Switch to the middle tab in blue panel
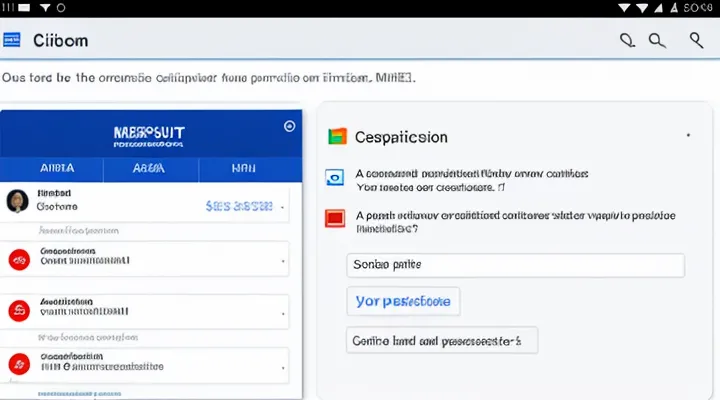Image resolution: width=720 pixels, height=400 pixels. coord(150,170)
